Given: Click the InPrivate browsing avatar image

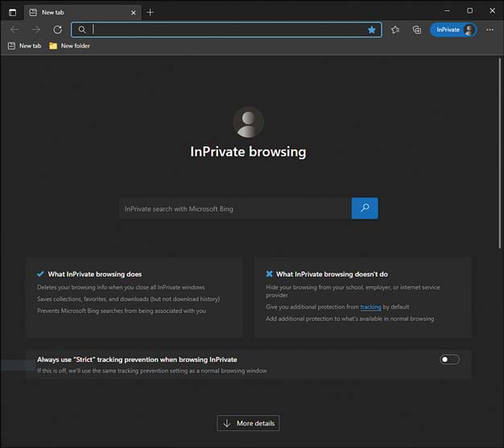Looking at the screenshot, I should click(x=248, y=122).
